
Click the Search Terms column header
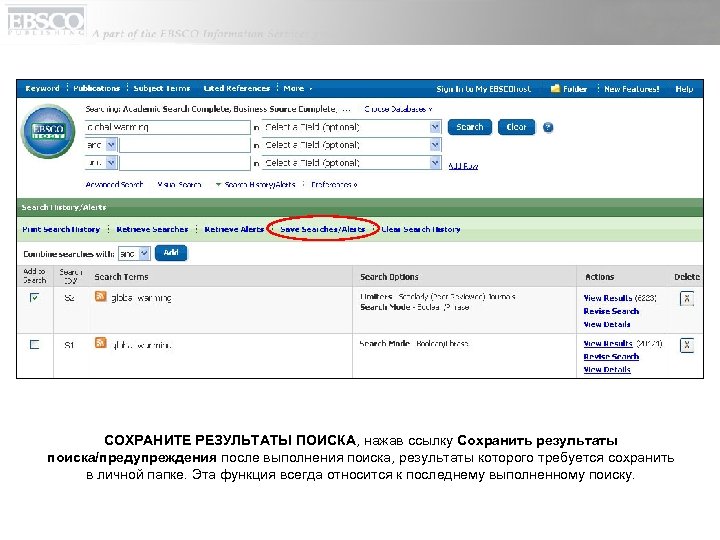pyautogui.click(x=121, y=277)
